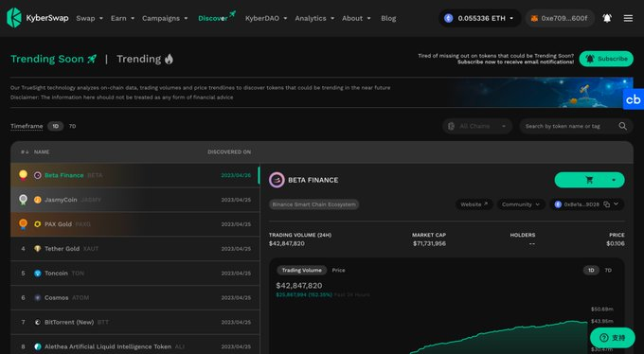Copy the 0xBeta contract address icon

[606, 204]
